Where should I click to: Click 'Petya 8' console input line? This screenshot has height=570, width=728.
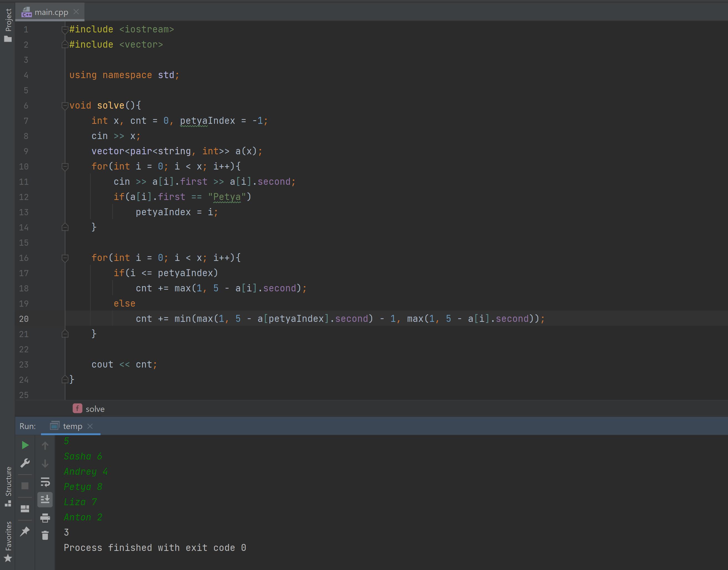[83, 487]
